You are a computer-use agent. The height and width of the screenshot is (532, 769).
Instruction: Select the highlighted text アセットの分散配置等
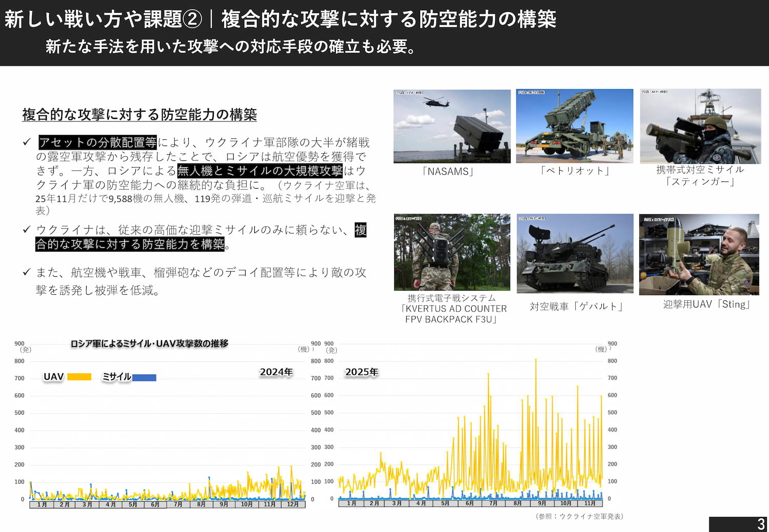[97, 142]
